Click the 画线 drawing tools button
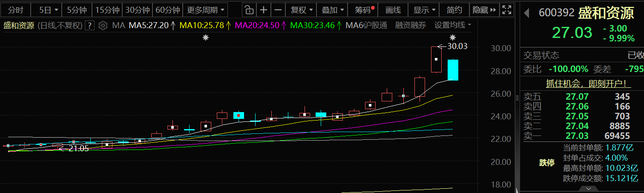The image size is (644, 193). 393,10
